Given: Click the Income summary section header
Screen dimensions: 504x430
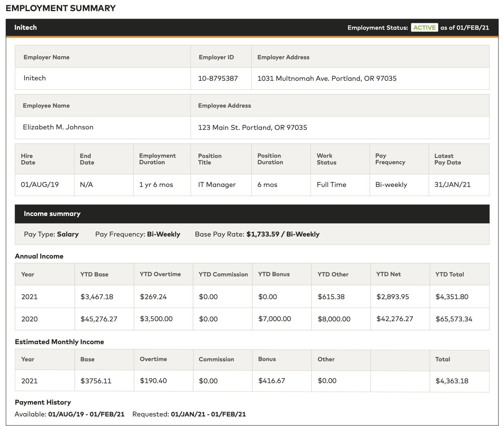Looking at the screenshot, I should 52,214.
